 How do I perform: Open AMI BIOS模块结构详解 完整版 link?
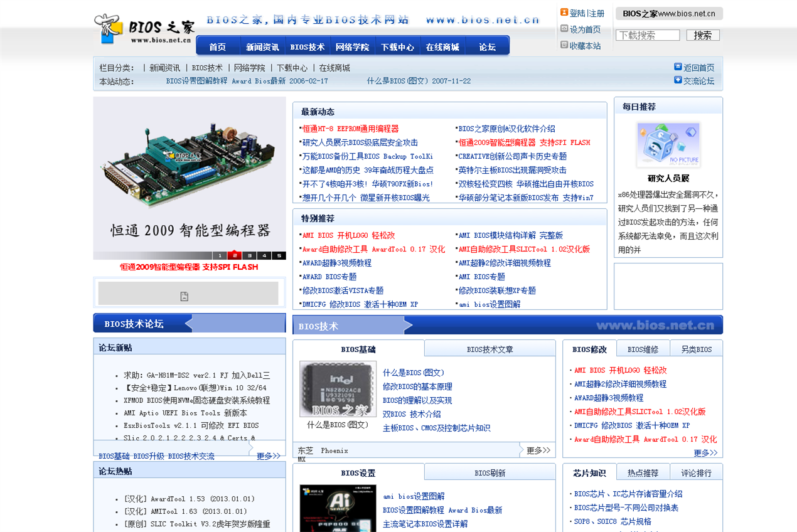pyautogui.click(x=510, y=235)
